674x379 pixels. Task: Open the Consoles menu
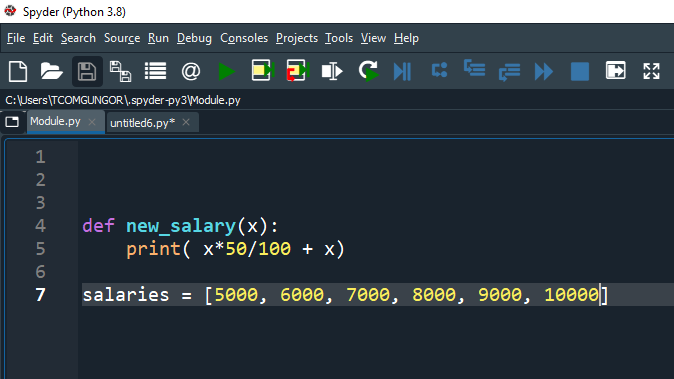pyautogui.click(x=244, y=38)
